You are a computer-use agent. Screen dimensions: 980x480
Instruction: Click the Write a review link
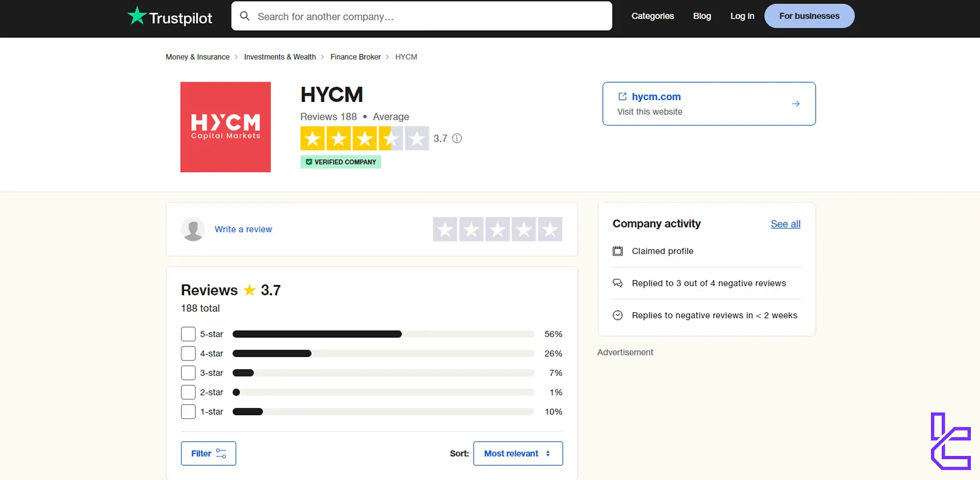coord(243,230)
